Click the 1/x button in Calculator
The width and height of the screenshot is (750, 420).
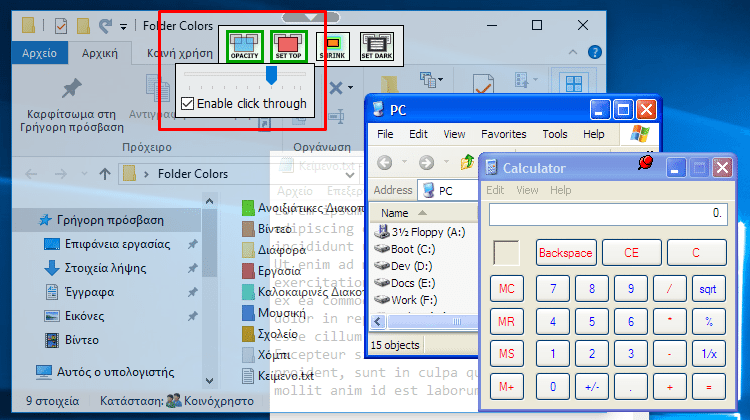[708, 354]
